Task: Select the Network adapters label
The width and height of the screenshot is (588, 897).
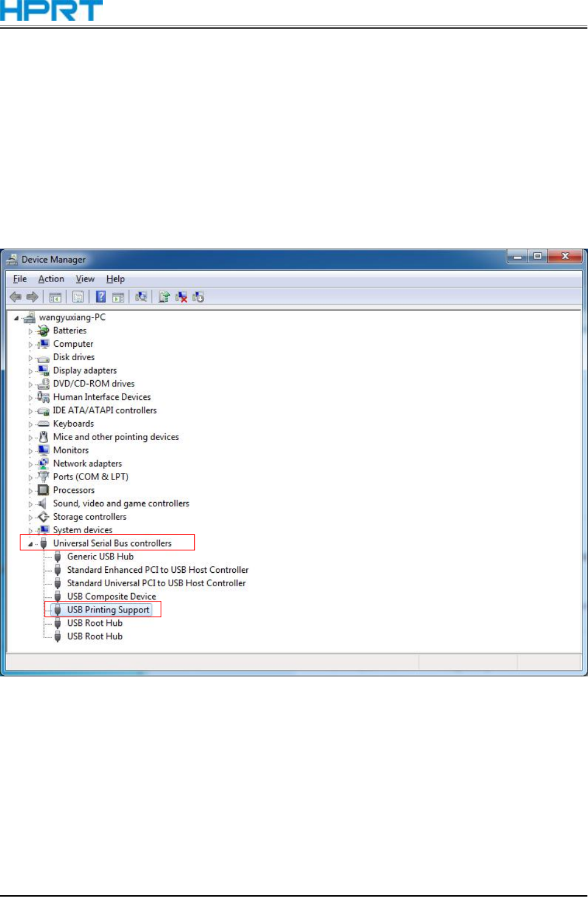Action: pyautogui.click(x=87, y=464)
